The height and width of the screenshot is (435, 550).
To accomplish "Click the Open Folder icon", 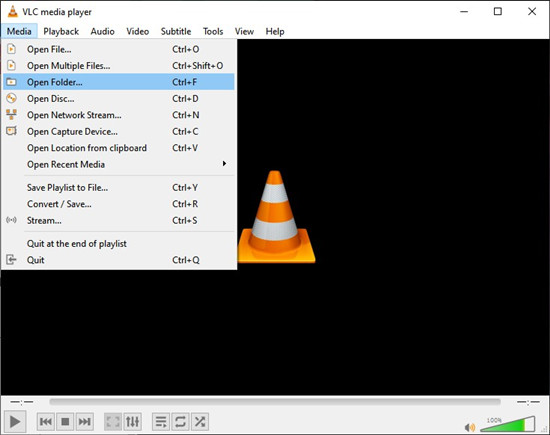I will [11, 82].
